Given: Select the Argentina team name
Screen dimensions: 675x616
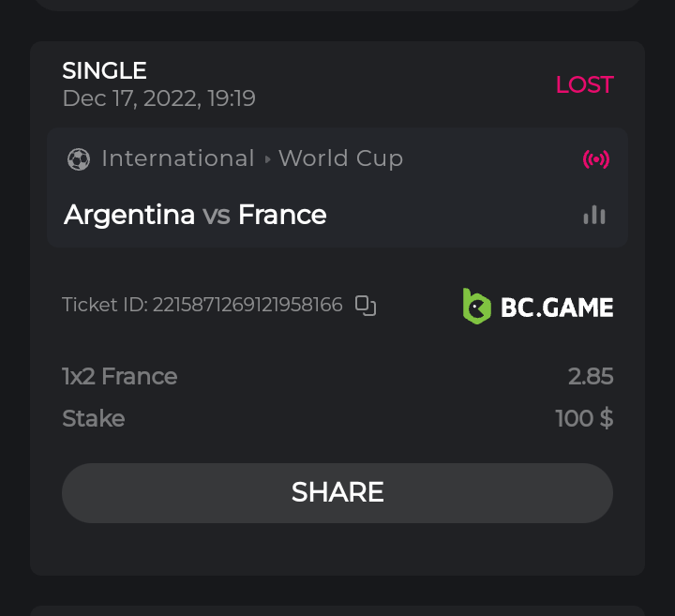Looking at the screenshot, I should [x=129, y=215].
